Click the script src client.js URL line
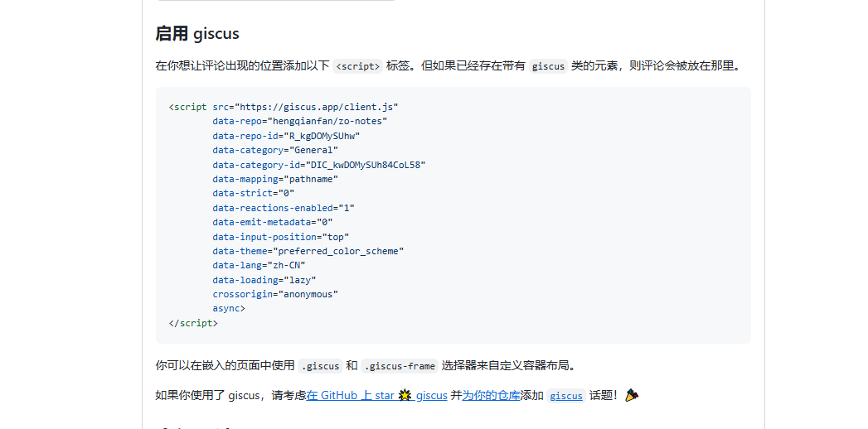Viewport: 868px width, 429px height. [284, 107]
